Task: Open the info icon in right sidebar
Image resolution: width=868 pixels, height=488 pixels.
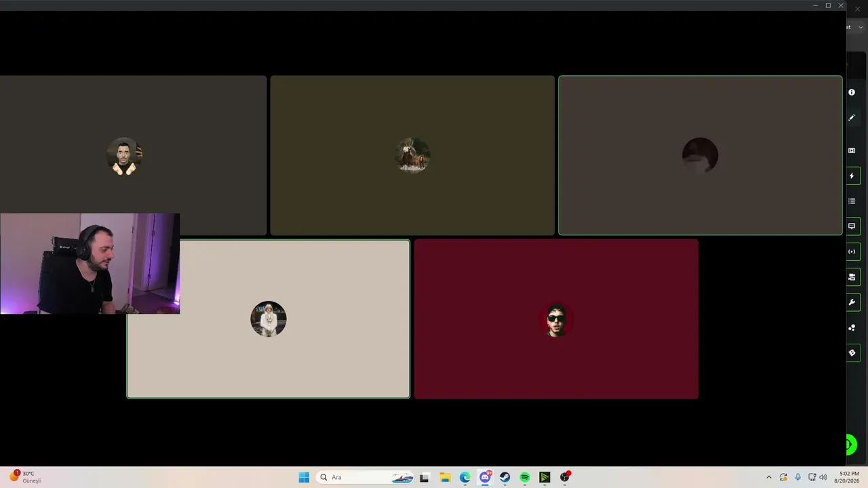Action: point(852,92)
